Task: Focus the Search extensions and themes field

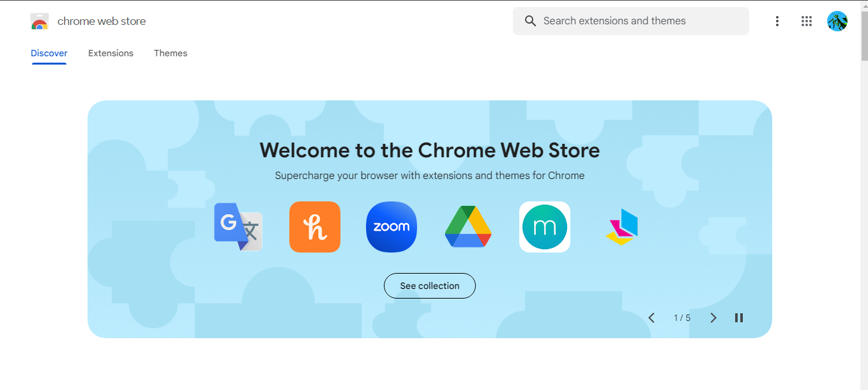Action: [631, 21]
